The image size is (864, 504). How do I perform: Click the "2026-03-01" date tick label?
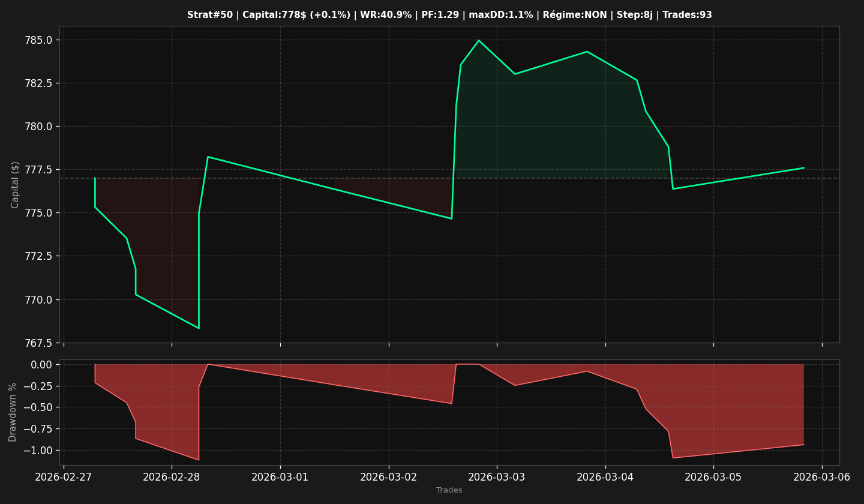click(280, 477)
